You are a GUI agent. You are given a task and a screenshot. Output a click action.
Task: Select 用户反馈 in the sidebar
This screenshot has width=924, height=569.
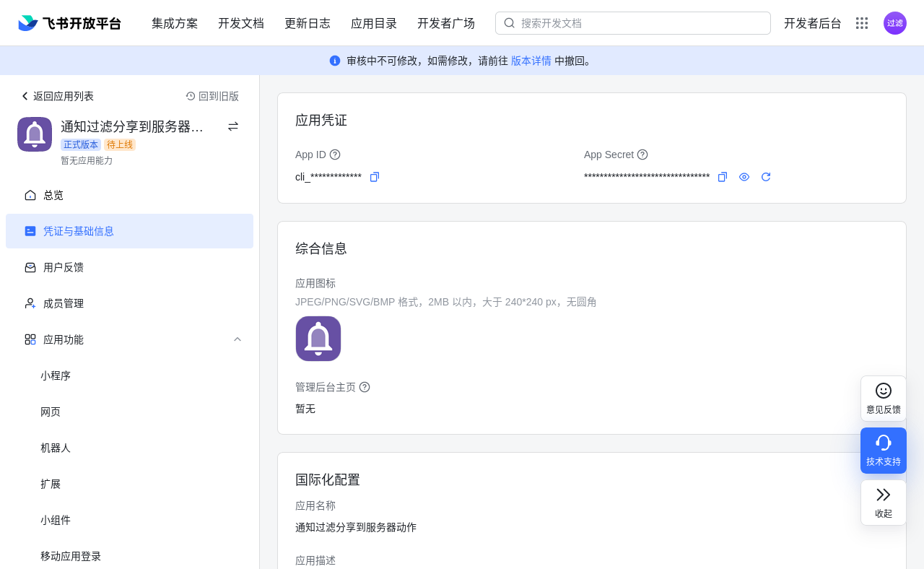(130, 267)
